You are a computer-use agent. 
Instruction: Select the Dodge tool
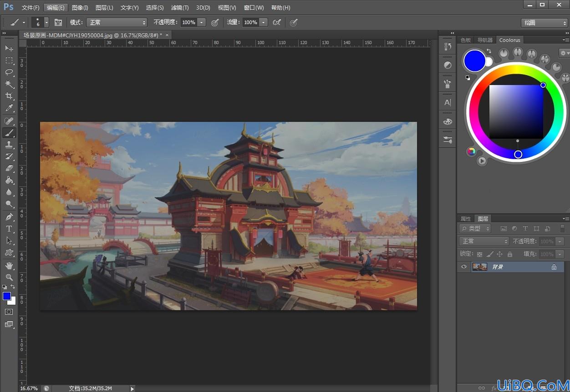point(9,204)
